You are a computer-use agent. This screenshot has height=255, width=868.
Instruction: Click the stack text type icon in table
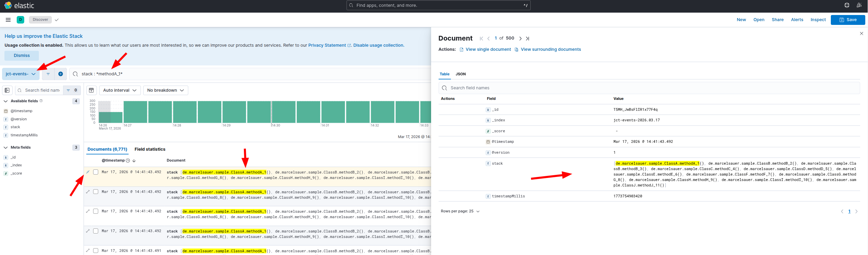point(488,164)
